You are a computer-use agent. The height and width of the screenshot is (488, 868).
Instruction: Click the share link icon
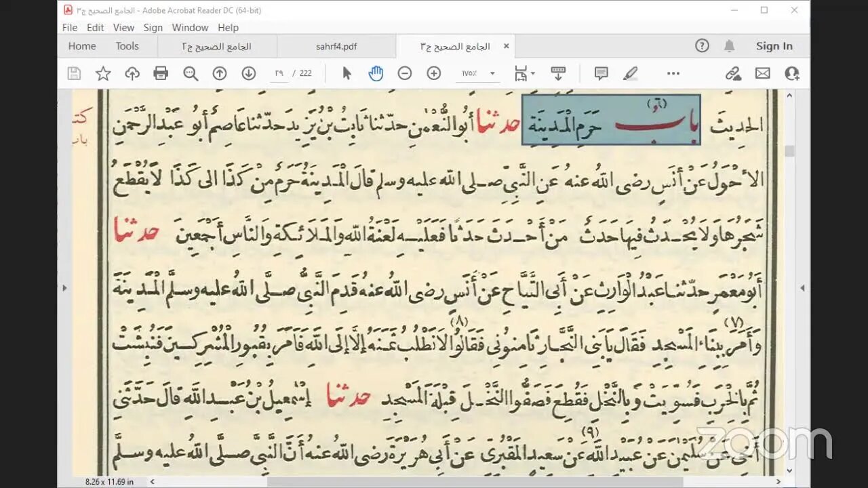(733, 73)
